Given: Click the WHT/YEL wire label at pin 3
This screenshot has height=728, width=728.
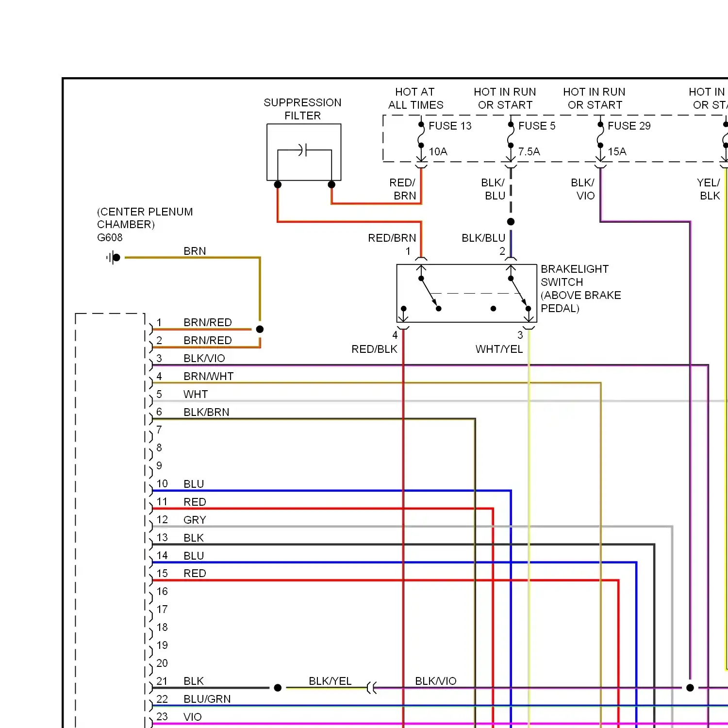Looking at the screenshot, I should coord(499,349).
